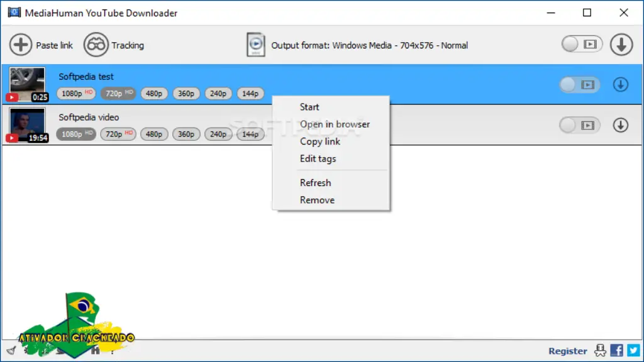Download the Softpedia test video with the arrow
This screenshot has height=362, width=644.
pyautogui.click(x=621, y=85)
